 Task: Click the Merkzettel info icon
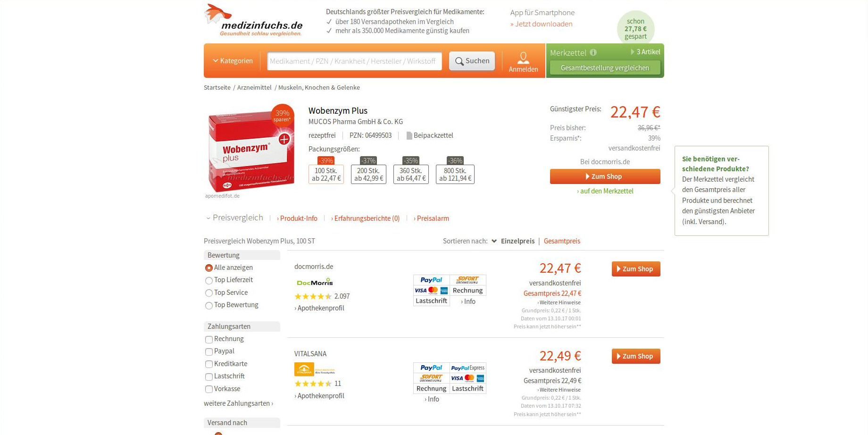tap(593, 53)
